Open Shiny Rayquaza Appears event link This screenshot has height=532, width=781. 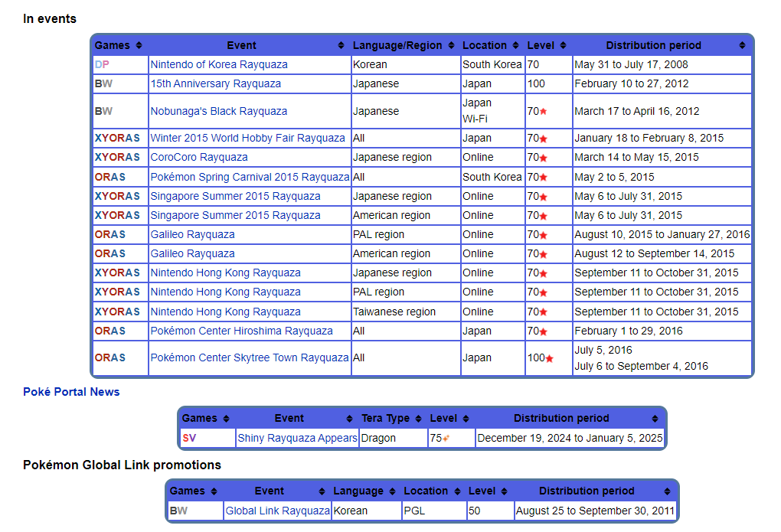coord(297,439)
